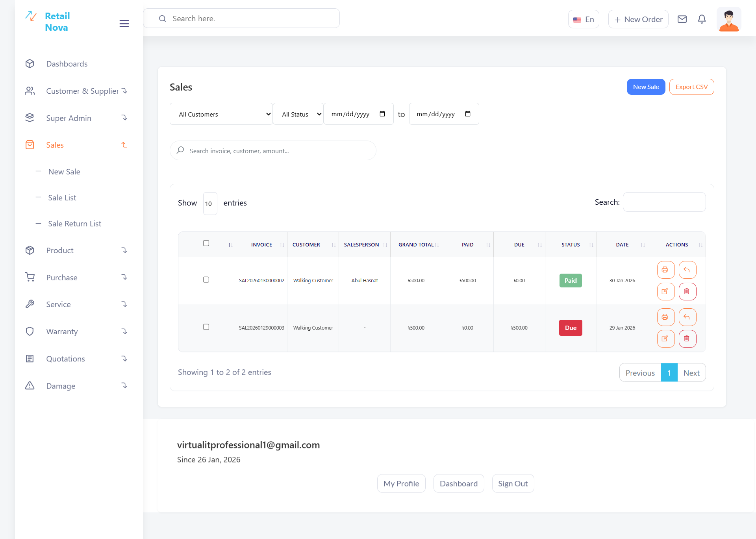
Task: Open the All Status dropdown filter
Action: [298, 114]
